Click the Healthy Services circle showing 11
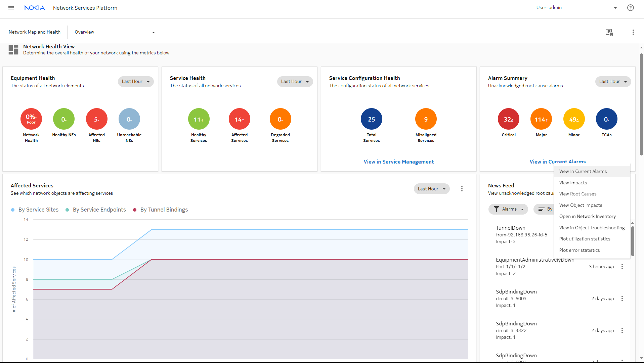Viewport: 644px width, 363px height. click(199, 119)
